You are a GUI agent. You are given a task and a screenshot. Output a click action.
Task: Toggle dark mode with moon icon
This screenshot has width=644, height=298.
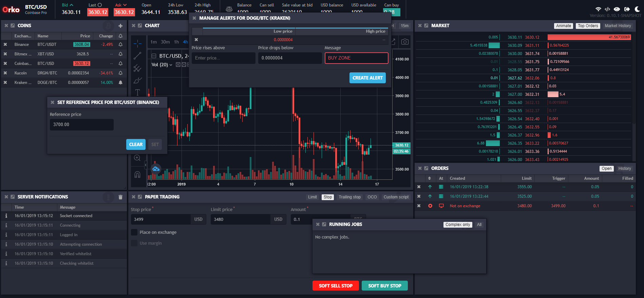click(637, 9)
